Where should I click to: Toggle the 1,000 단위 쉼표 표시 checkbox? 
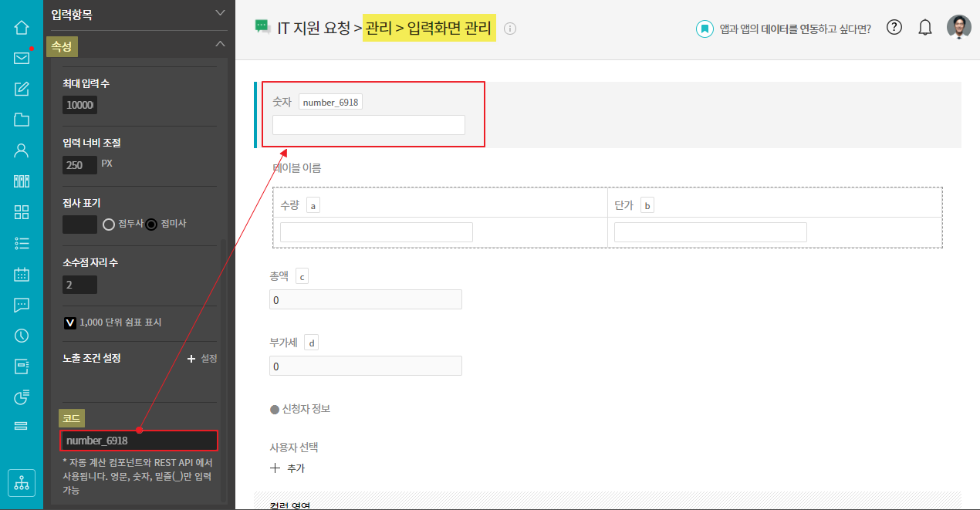(x=69, y=323)
